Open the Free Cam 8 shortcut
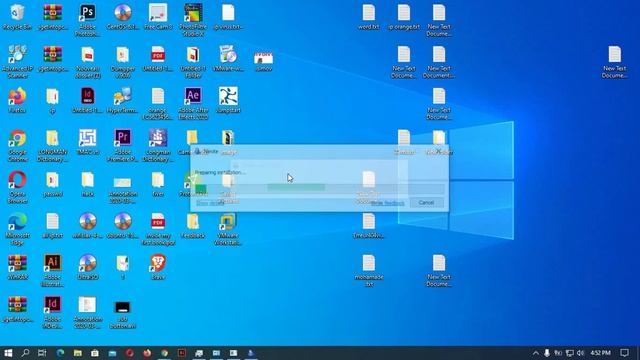The width and height of the screenshot is (640, 360). (158, 17)
